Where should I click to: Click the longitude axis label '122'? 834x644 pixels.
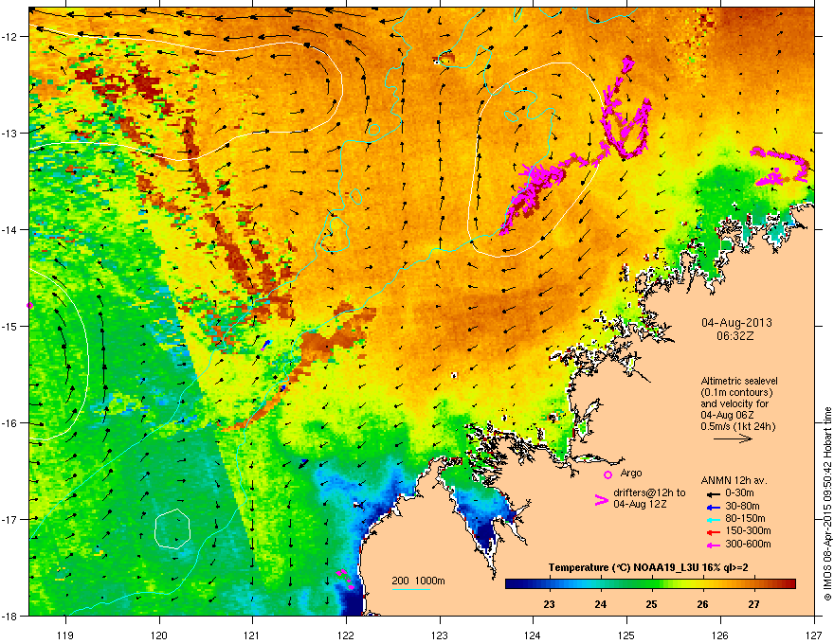tap(346, 635)
